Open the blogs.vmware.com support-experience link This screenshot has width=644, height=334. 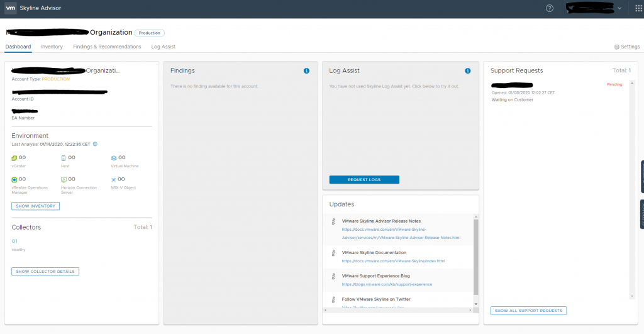pyautogui.click(x=387, y=284)
